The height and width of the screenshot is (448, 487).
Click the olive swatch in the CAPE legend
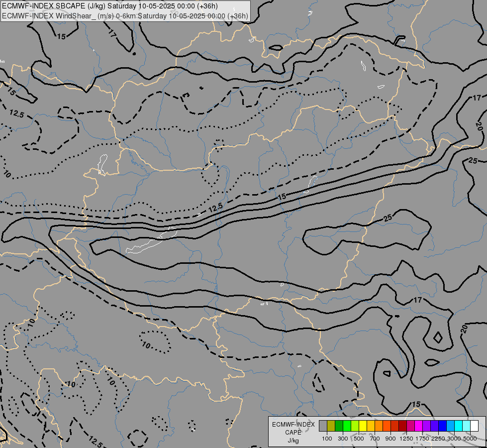click(331, 426)
